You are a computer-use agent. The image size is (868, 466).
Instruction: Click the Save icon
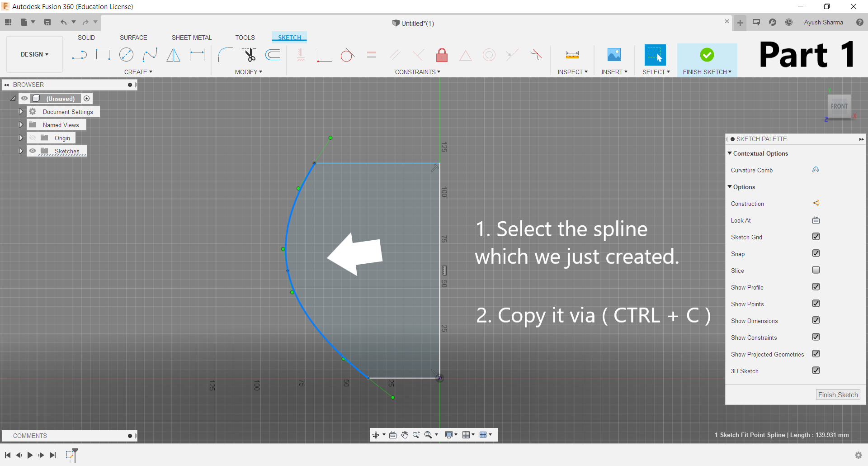click(47, 22)
